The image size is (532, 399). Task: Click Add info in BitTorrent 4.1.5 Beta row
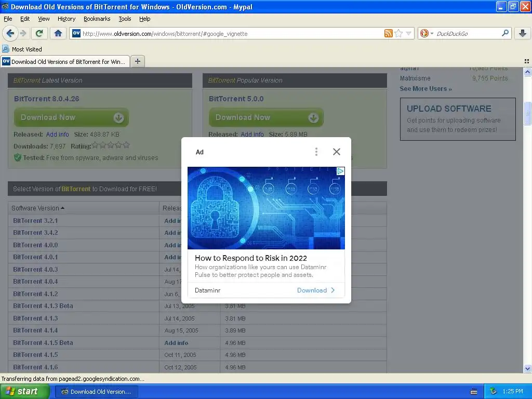[176, 343]
